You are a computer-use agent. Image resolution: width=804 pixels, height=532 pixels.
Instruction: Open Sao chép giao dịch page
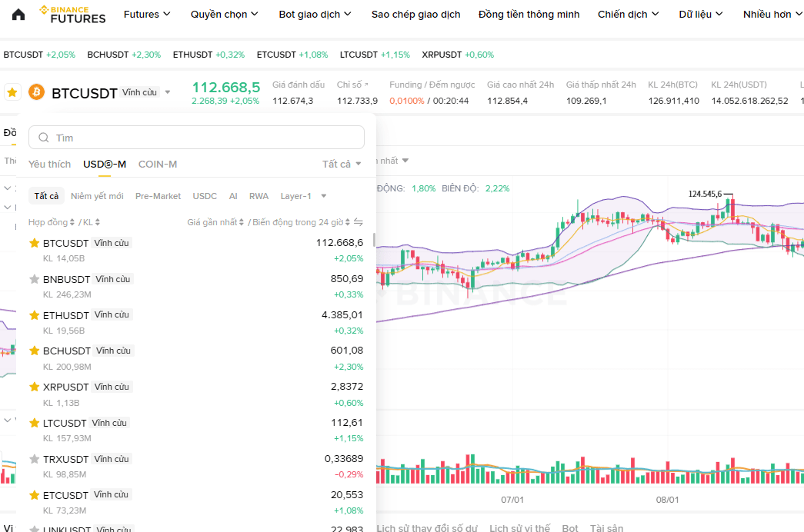[x=415, y=15]
